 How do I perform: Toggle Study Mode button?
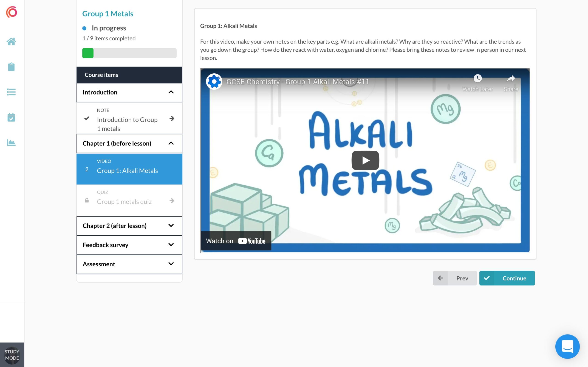tap(12, 355)
